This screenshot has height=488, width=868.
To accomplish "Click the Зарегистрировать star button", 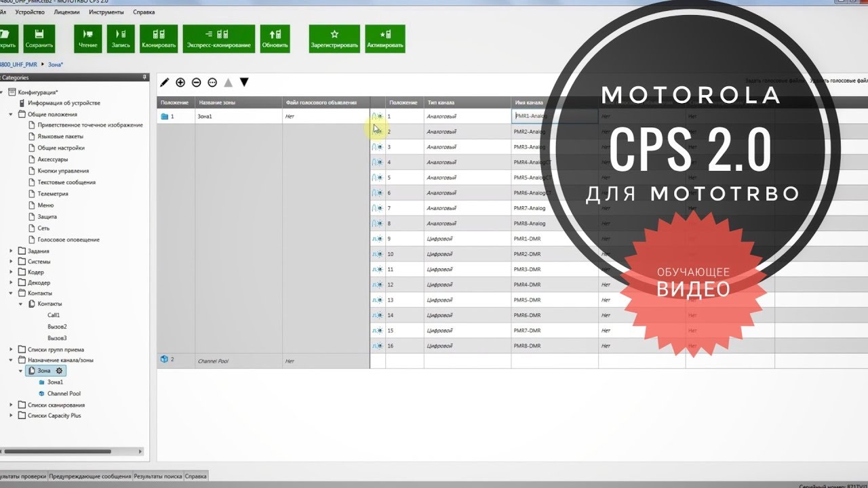I will (x=334, y=39).
